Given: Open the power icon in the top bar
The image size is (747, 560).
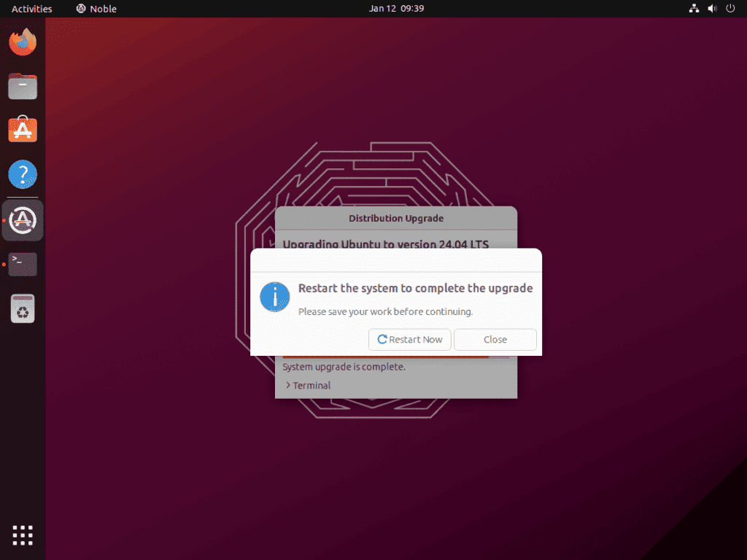Looking at the screenshot, I should (x=730, y=9).
